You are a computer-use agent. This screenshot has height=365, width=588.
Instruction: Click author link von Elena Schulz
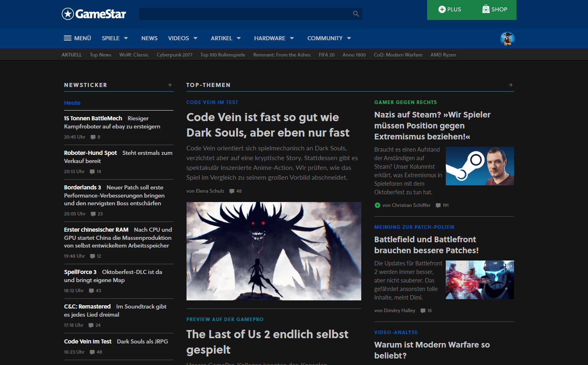[205, 191]
